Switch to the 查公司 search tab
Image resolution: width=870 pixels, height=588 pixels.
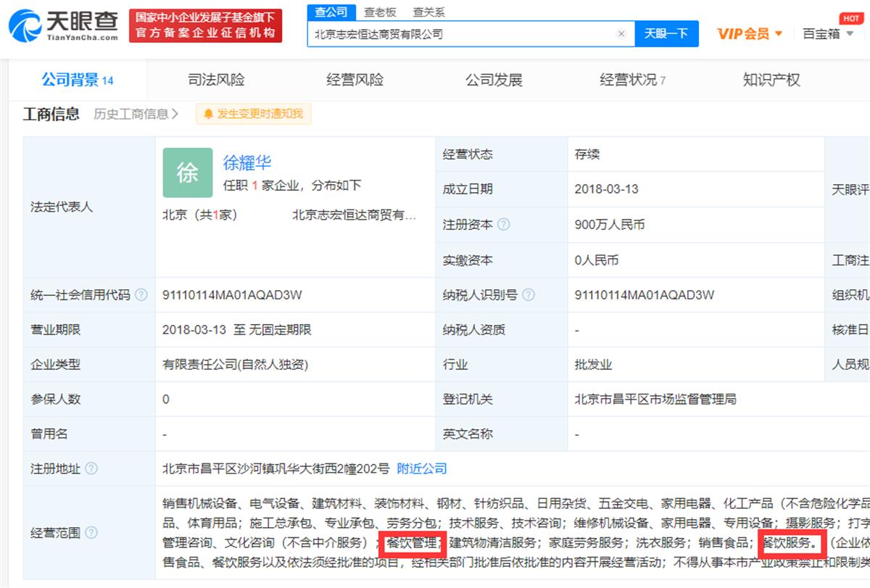pyautogui.click(x=331, y=12)
